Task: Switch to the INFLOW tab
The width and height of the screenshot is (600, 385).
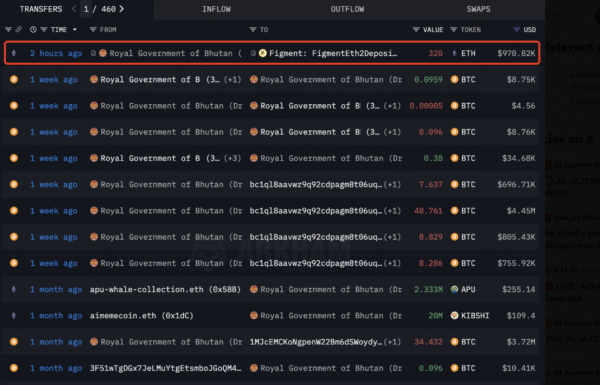Action: (217, 9)
